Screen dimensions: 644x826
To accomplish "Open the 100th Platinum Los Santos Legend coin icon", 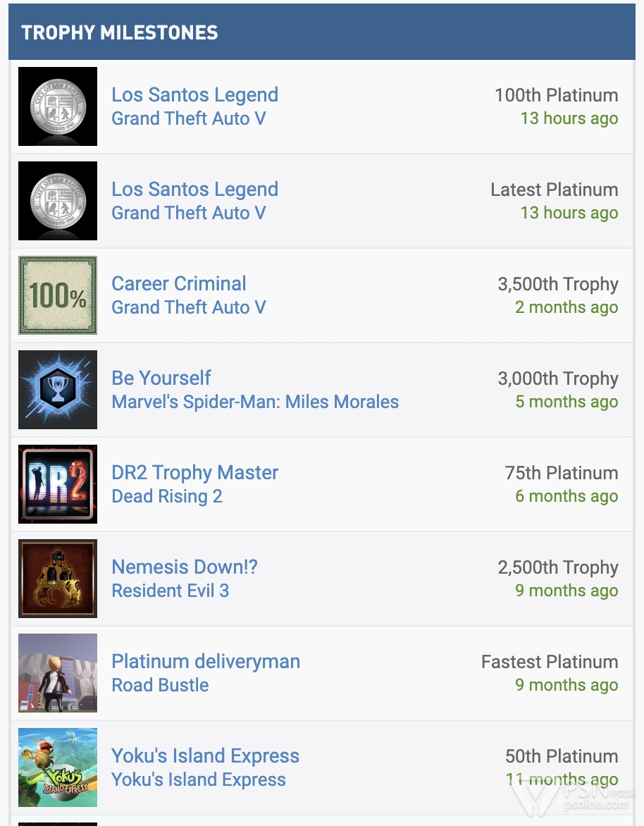I will tap(58, 106).
